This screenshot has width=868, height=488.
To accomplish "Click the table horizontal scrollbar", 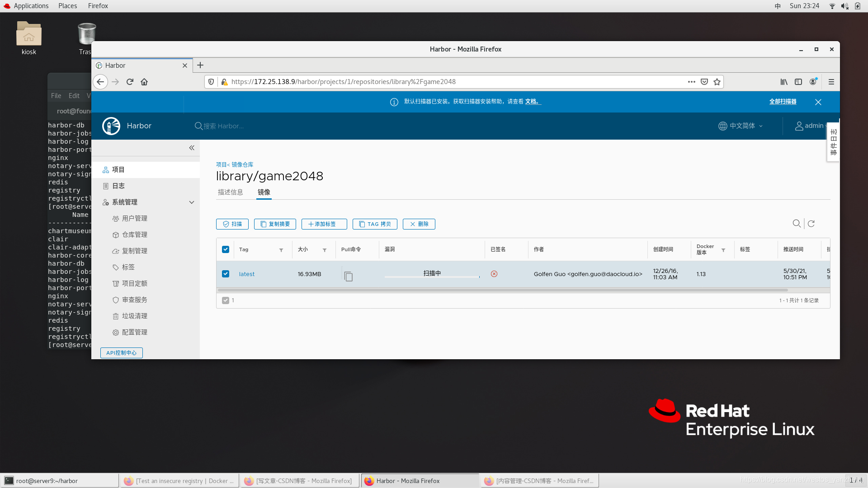I will (502, 290).
